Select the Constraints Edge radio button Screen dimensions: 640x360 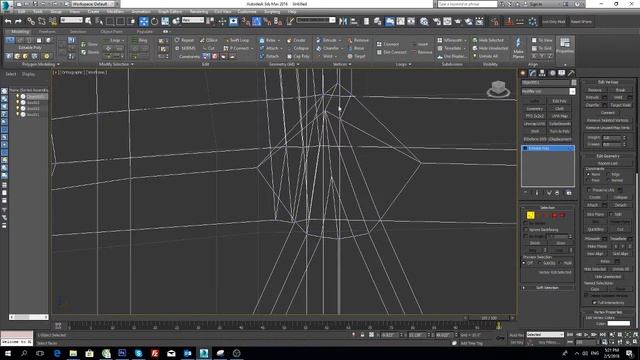609,174
